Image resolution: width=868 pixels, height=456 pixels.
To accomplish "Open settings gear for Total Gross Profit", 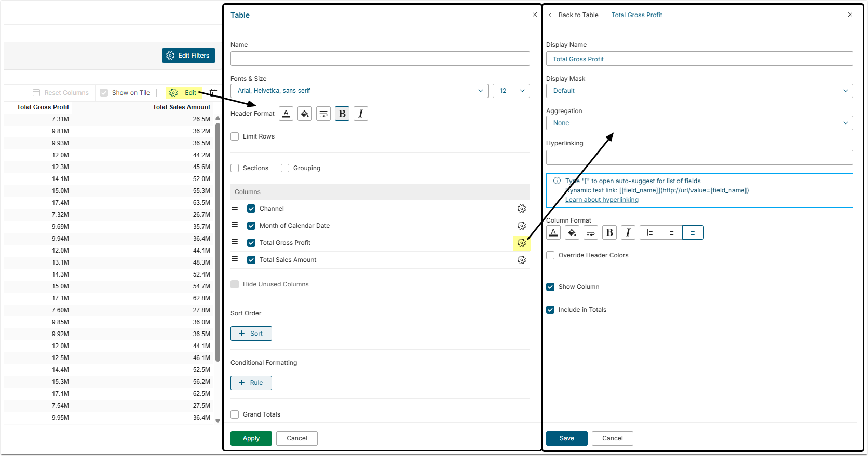I will coord(522,243).
